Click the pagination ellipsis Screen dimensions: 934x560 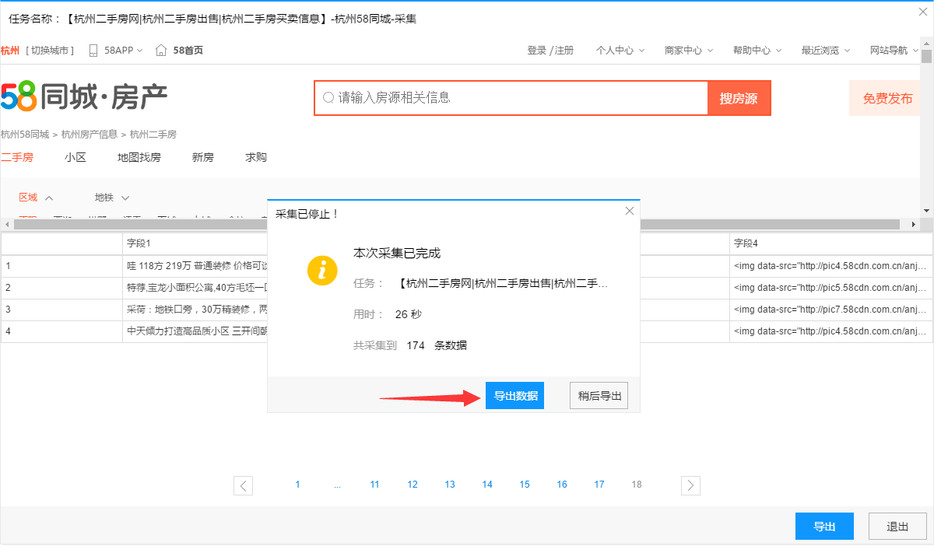[x=337, y=485]
